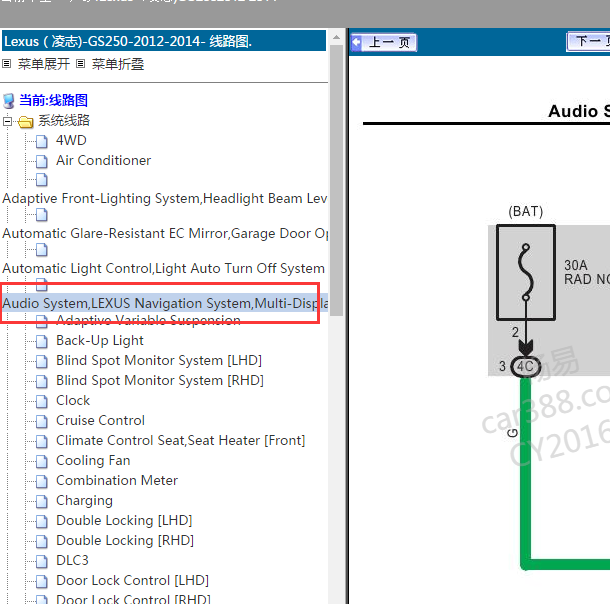610x604 pixels.
Task: Click 菜单折叠 to collapse the menu
Action: click(x=118, y=64)
